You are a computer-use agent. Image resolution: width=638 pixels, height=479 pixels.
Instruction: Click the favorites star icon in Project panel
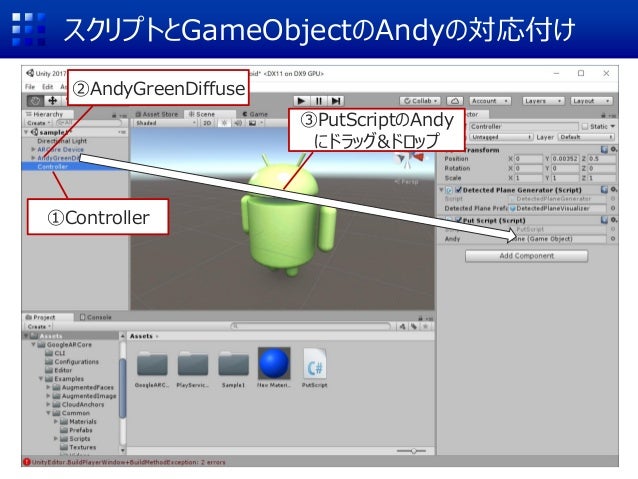pos(425,326)
